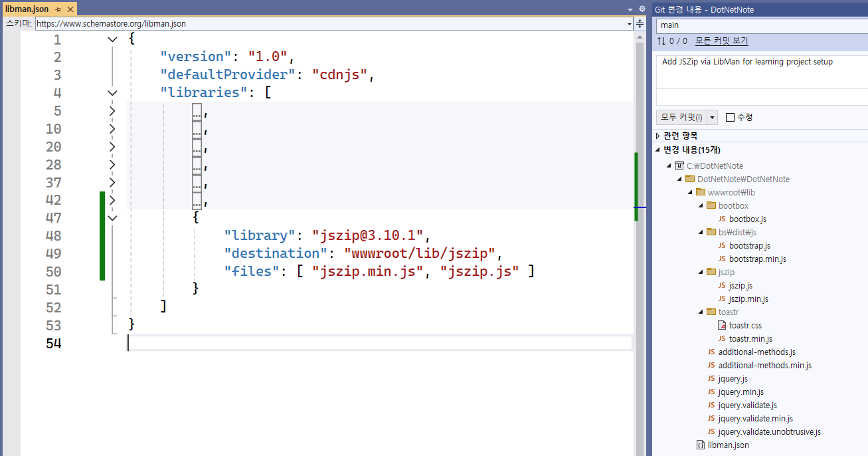Click inside the commit message text field
The height and width of the screenshot is (456, 868).
click(x=757, y=70)
